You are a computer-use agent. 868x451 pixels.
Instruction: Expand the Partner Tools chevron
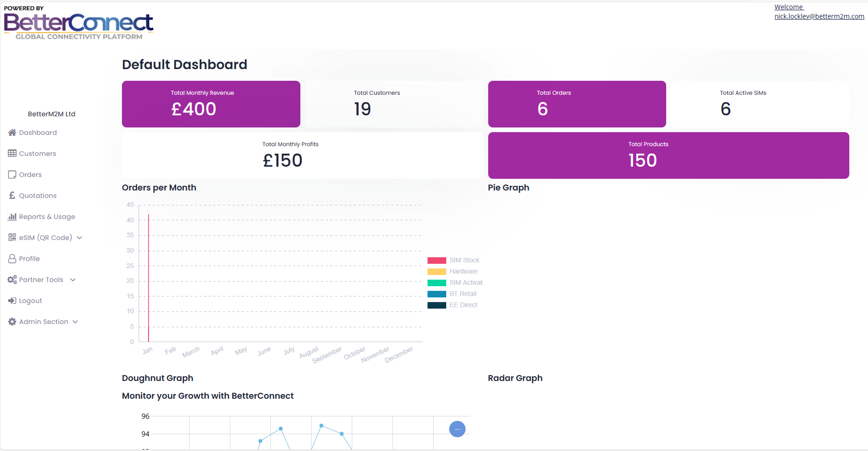(x=73, y=280)
